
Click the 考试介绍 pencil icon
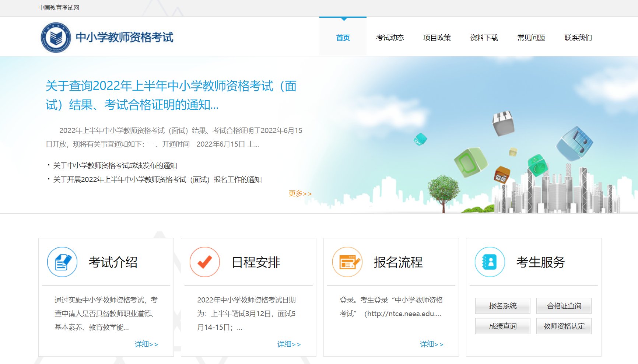pyautogui.click(x=62, y=262)
